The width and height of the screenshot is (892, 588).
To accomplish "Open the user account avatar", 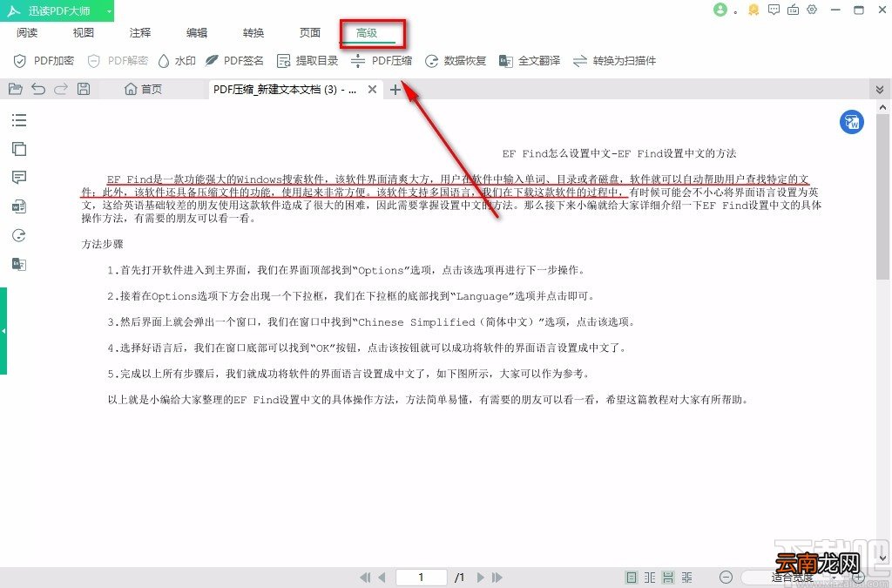I will click(x=720, y=10).
